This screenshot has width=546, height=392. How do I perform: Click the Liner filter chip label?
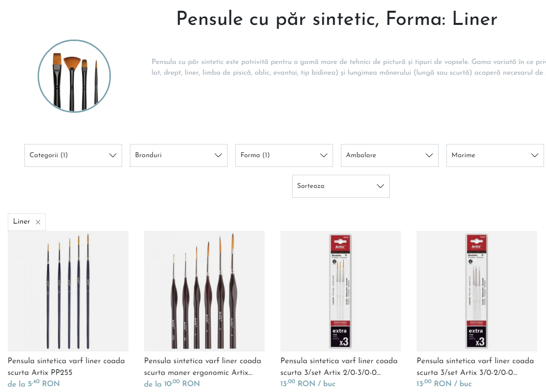pyautogui.click(x=21, y=222)
